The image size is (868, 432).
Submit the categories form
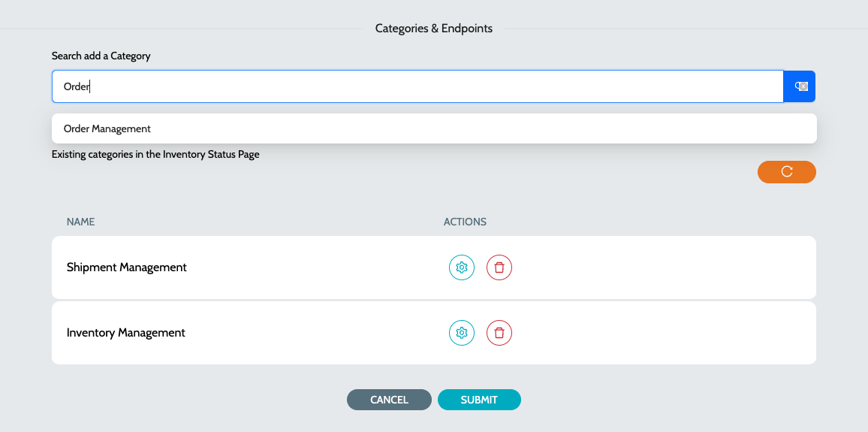479,400
